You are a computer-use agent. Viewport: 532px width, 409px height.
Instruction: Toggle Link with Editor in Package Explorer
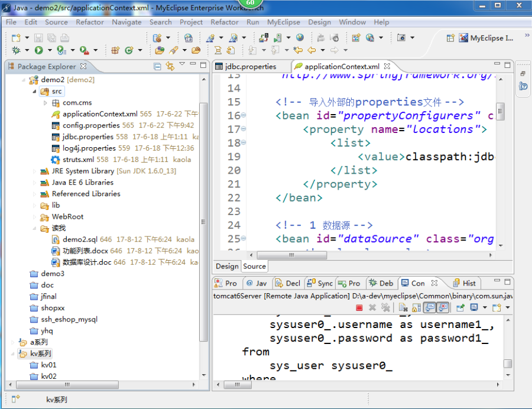pyautogui.click(x=170, y=66)
